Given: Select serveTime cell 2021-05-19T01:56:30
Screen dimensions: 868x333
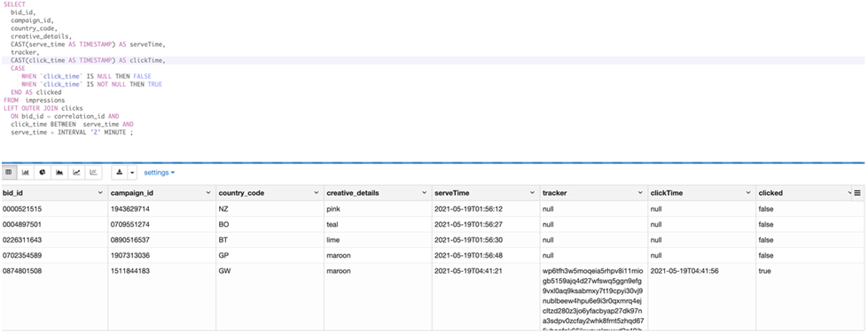Looking at the screenshot, I should [486, 240].
